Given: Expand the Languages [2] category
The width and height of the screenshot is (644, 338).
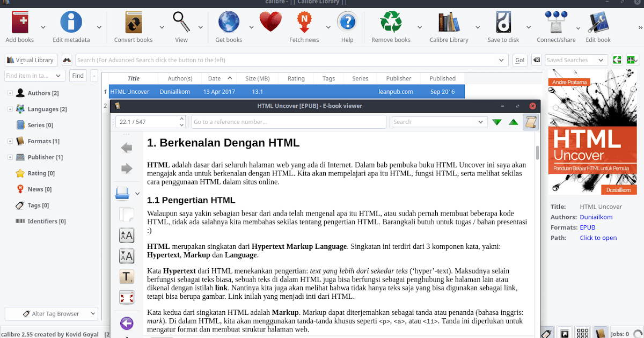Looking at the screenshot, I should pos(10,109).
